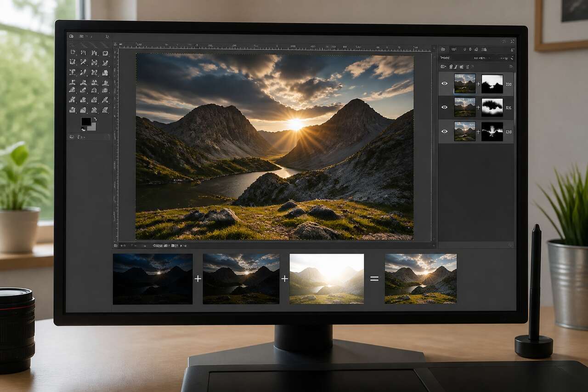Screen dimensions: 588x392
Task: Select the merged result thumbnail after the equals sign
Action: tap(421, 279)
